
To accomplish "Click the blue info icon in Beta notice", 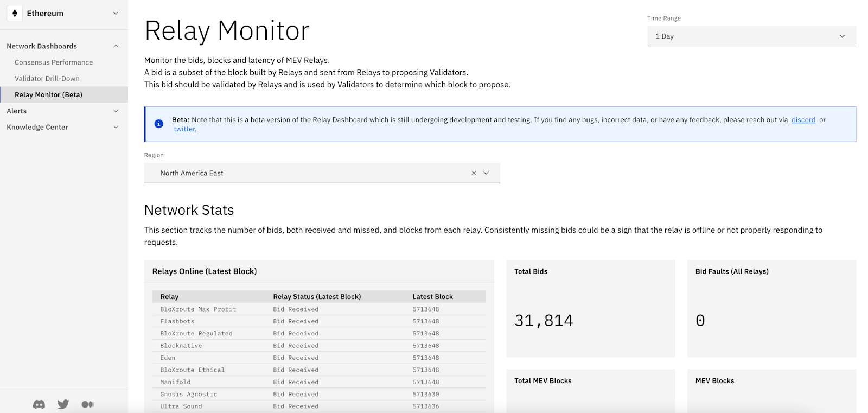I will coord(159,124).
